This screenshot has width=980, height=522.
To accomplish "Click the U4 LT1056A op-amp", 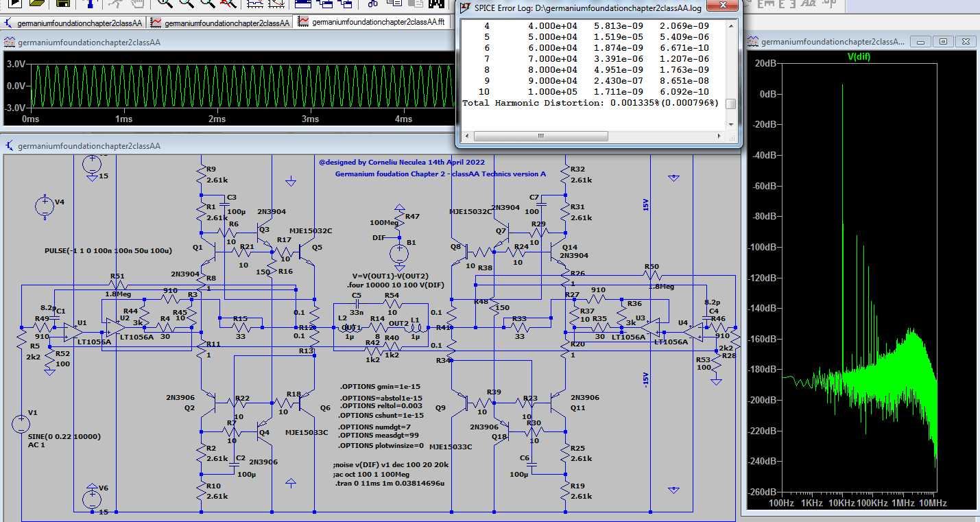I will pyautogui.click(x=693, y=331).
